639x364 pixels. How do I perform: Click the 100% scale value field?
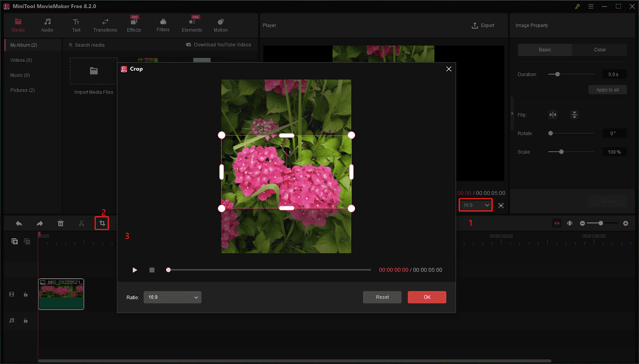614,151
